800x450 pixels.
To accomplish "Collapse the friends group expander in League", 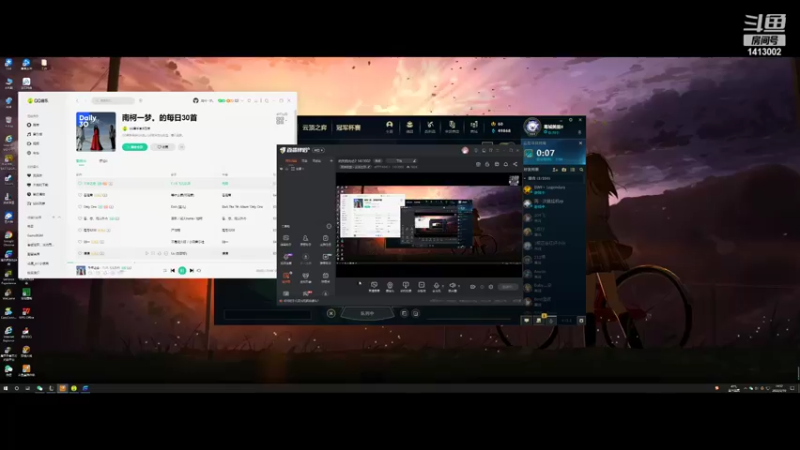I will (x=525, y=179).
